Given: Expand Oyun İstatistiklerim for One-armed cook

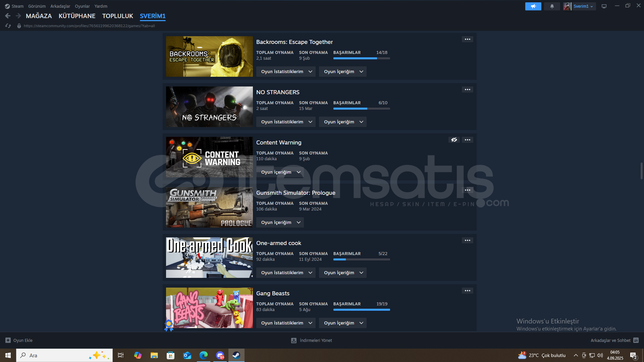Looking at the screenshot, I should pyautogui.click(x=286, y=273).
